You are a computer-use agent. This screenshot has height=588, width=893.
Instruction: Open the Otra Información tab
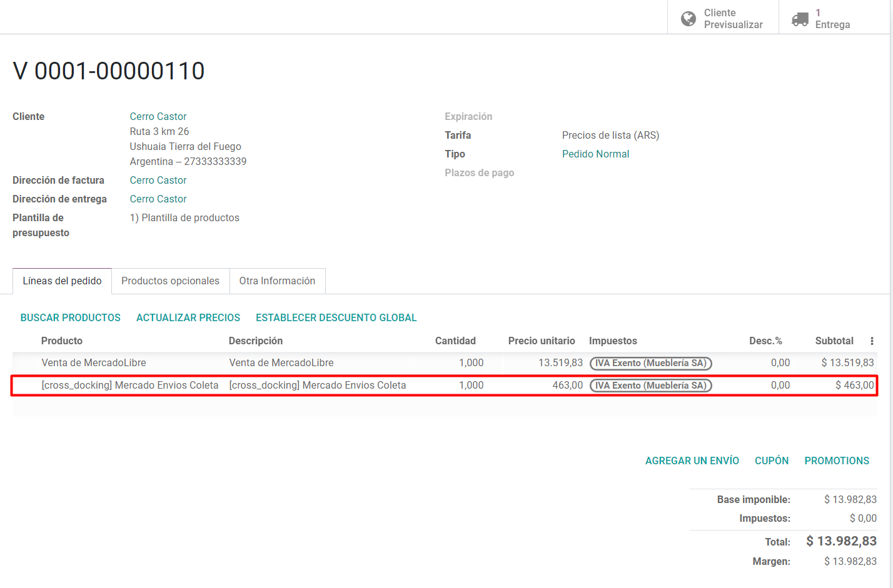[277, 281]
